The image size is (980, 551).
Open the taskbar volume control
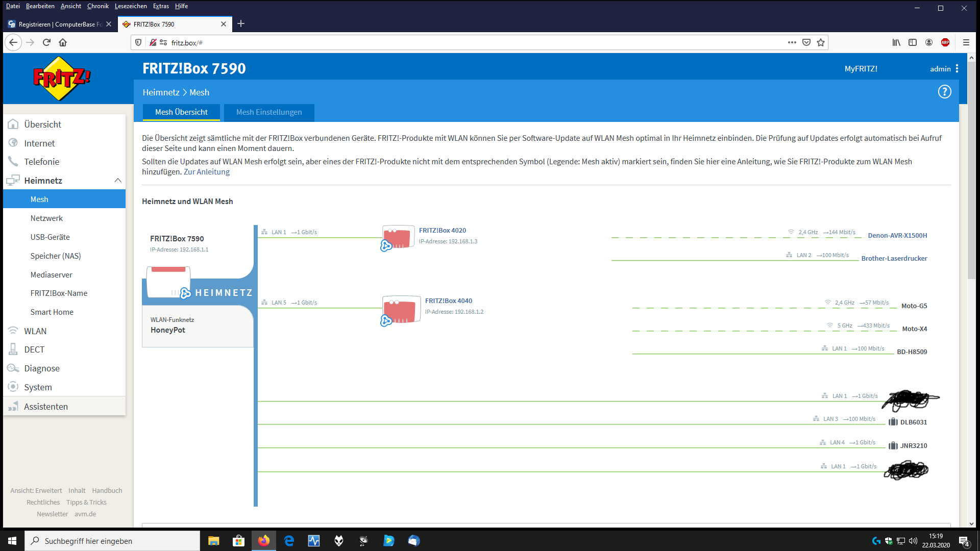(x=913, y=541)
